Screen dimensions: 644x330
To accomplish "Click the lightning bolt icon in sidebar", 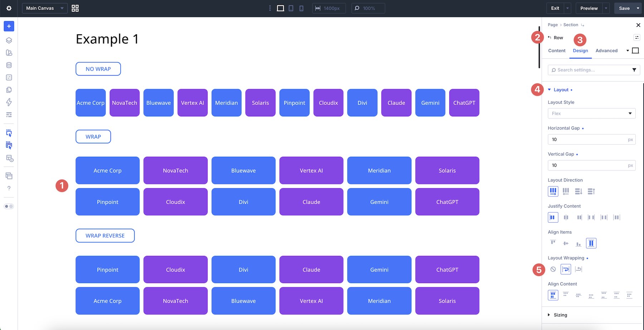I will point(9,102).
